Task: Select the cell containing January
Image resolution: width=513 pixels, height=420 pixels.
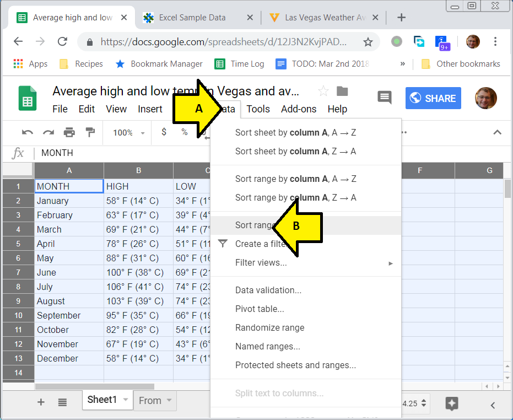Action: tap(69, 201)
